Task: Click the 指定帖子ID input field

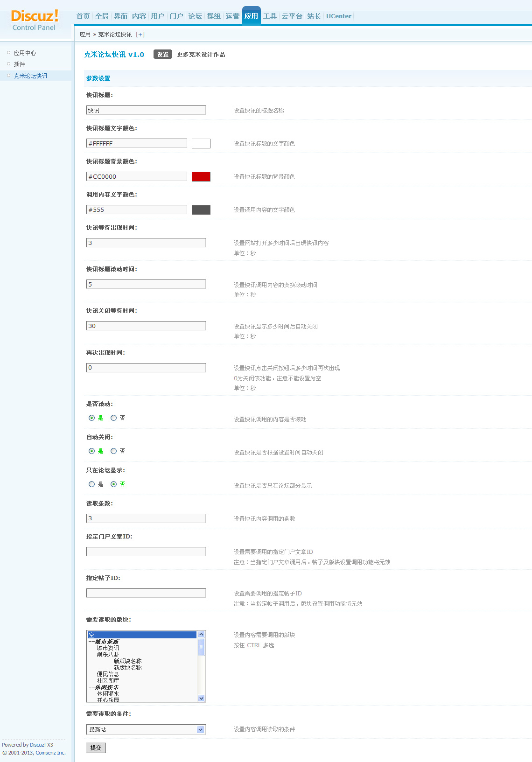Action: [x=146, y=593]
